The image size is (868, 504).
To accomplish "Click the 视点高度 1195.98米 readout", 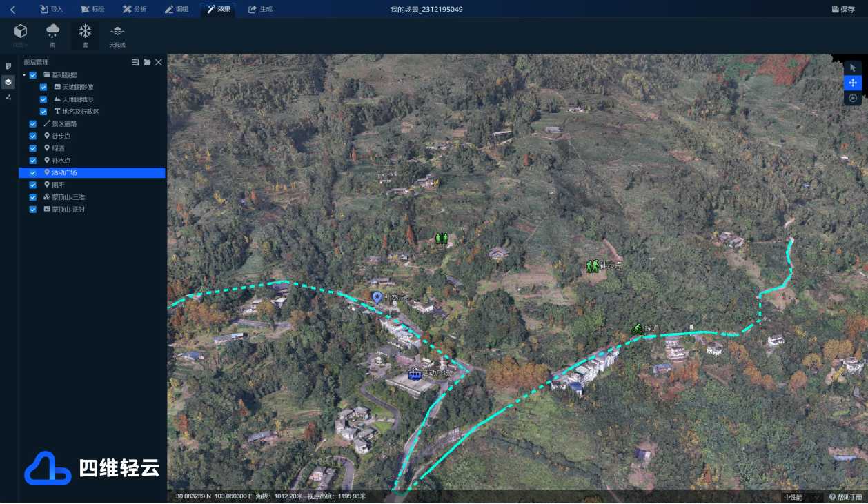I will click(x=336, y=496).
